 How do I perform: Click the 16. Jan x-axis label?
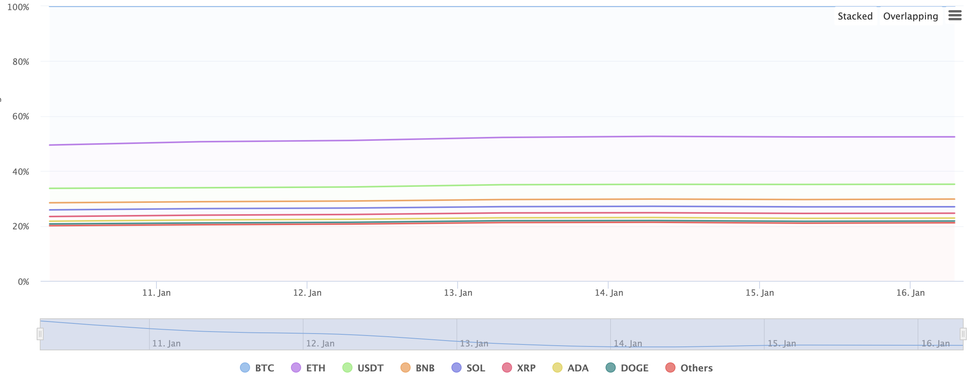(911, 293)
